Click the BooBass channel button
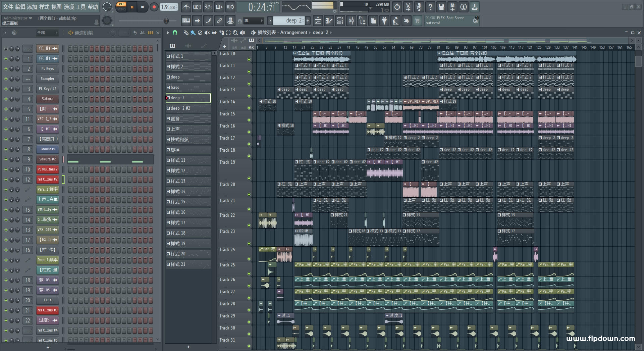The width and height of the screenshot is (644, 351). [47, 149]
